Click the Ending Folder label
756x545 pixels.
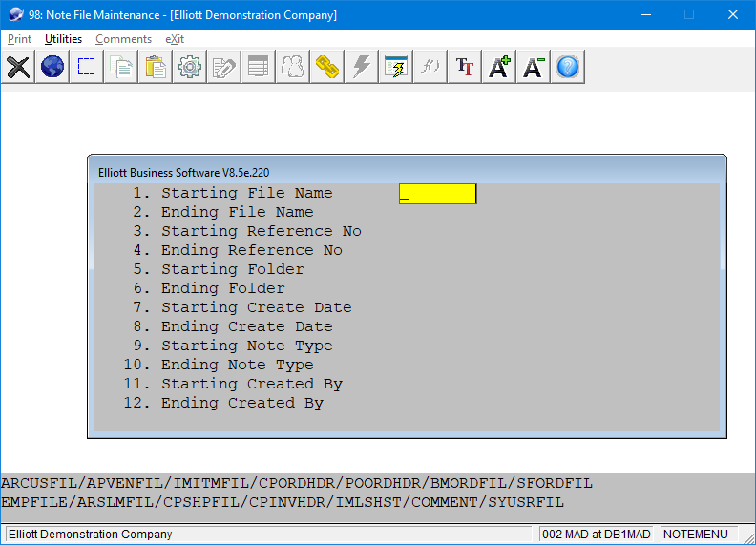223,288
